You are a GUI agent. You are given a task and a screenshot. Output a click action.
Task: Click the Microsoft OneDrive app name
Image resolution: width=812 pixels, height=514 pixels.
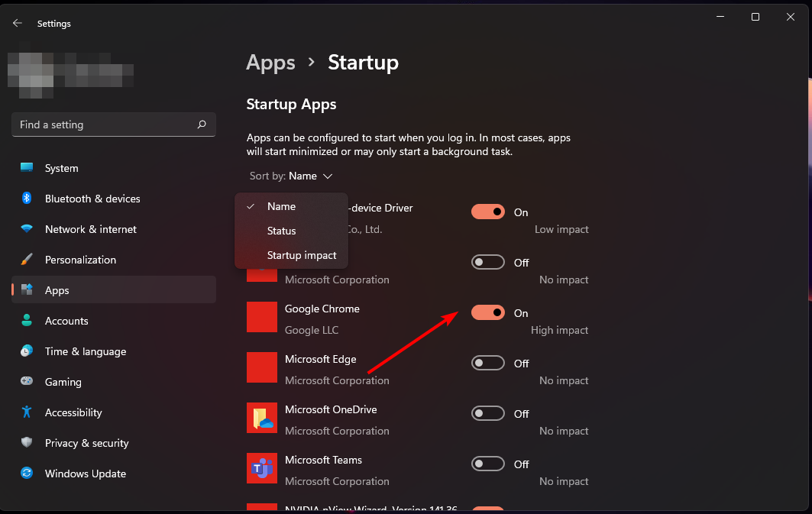click(331, 409)
